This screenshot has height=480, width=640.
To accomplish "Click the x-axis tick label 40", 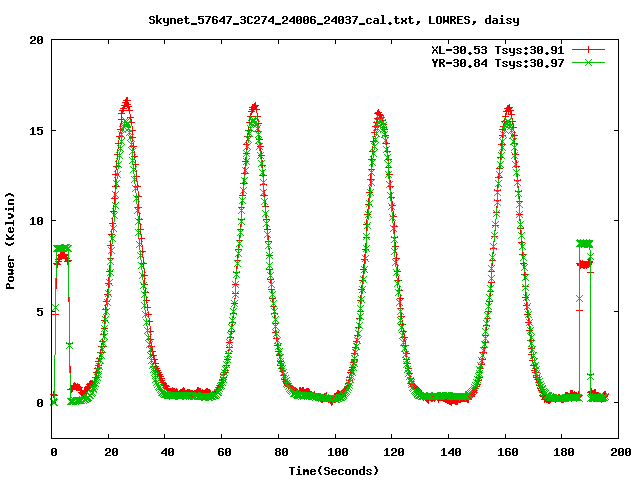I will point(167,452).
